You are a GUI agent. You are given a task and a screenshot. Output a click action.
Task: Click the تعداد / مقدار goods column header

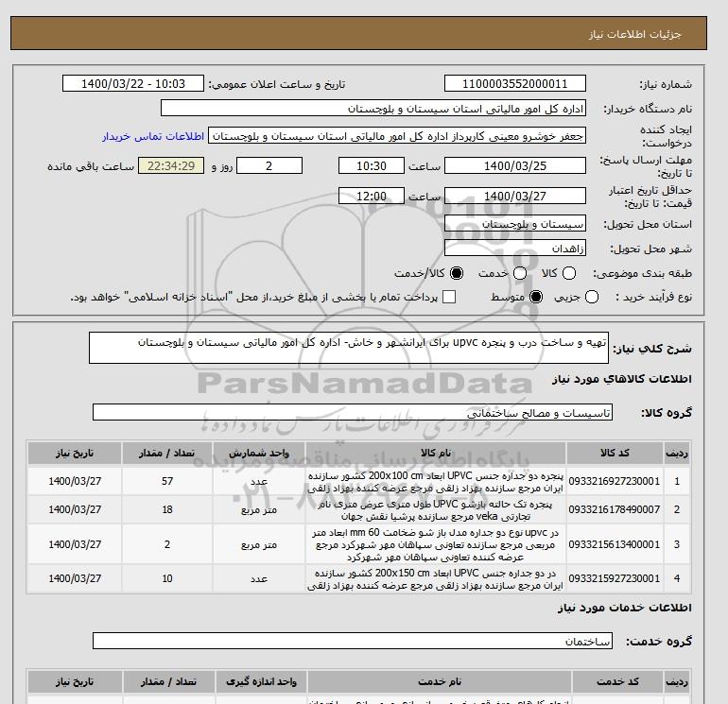click(x=167, y=454)
